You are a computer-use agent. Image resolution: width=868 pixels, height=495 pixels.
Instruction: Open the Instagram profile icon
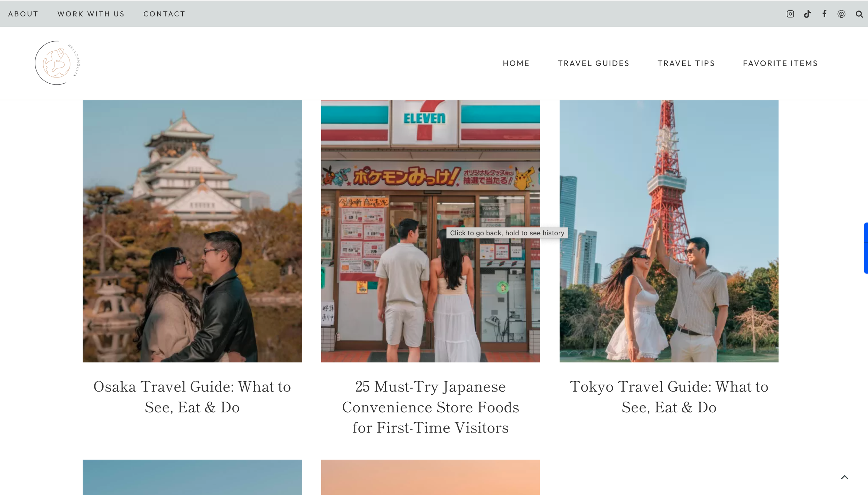tap(790, 14)
